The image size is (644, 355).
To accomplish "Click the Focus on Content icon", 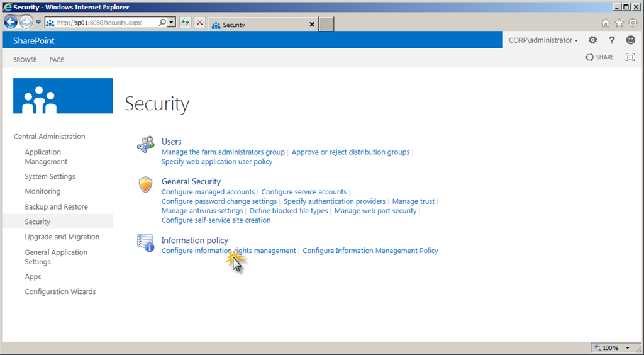I will pyautogui.click(x=630, y=57).
